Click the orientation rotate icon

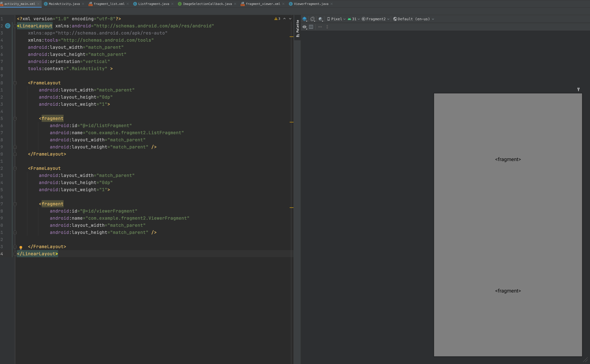(x=313, y=19)
